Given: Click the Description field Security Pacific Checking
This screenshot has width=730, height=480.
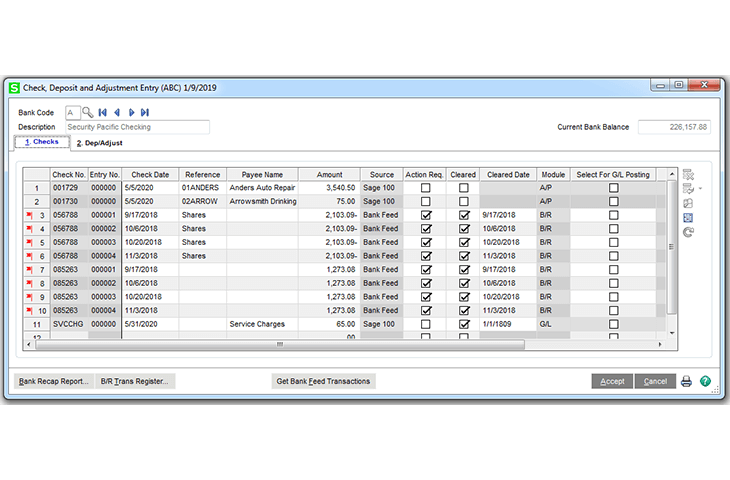Looking at the screenshot, I should (137, 127).
